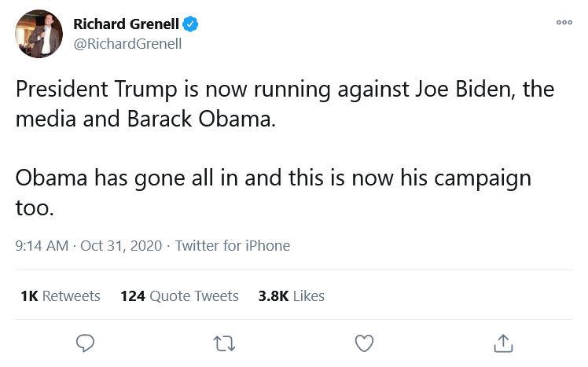Open the 124 Quote Tweets list

[x=179, y=296]
